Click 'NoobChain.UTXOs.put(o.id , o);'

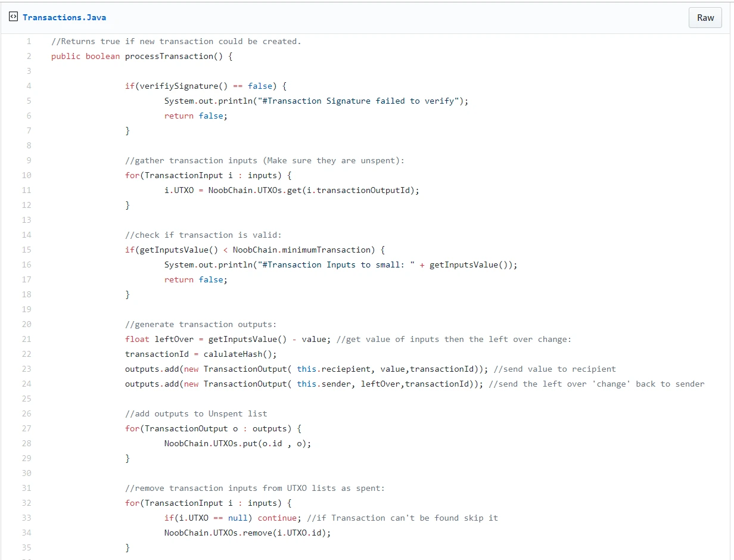pos(238,443)
